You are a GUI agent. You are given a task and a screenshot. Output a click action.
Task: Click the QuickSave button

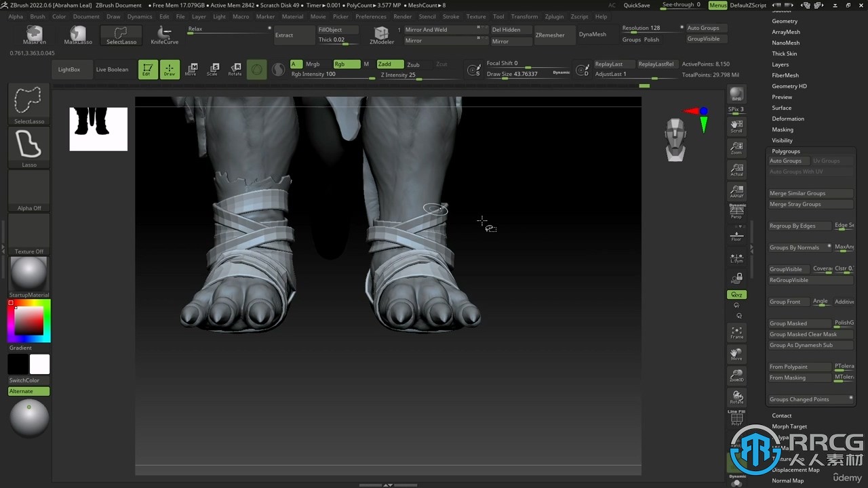point(637,5)
